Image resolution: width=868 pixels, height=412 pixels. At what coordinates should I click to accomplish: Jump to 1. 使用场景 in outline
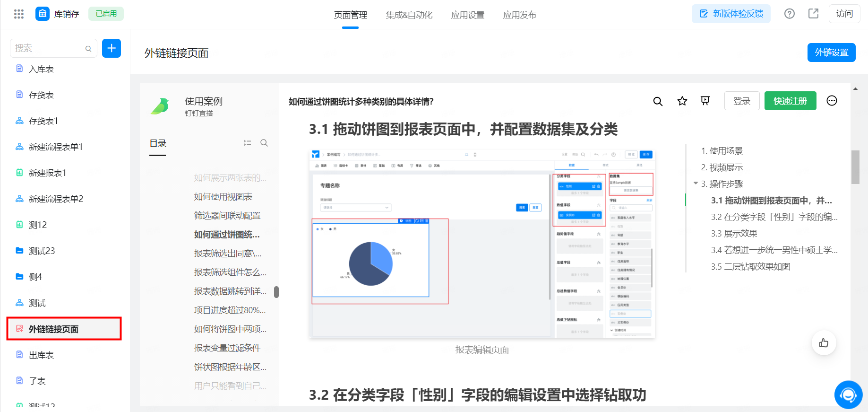pyautogui.click(x=722, y=151)
